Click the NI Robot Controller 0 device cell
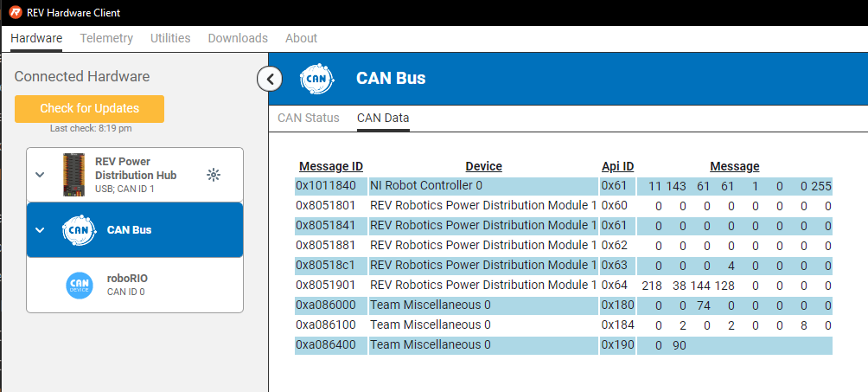Viewport: 868px width, 392px height. point(483,185)
